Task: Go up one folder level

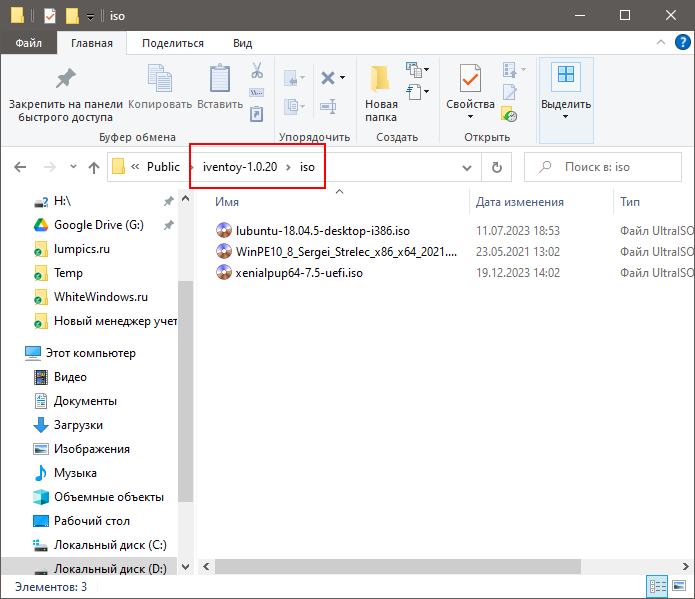Action: click(94, 167)
